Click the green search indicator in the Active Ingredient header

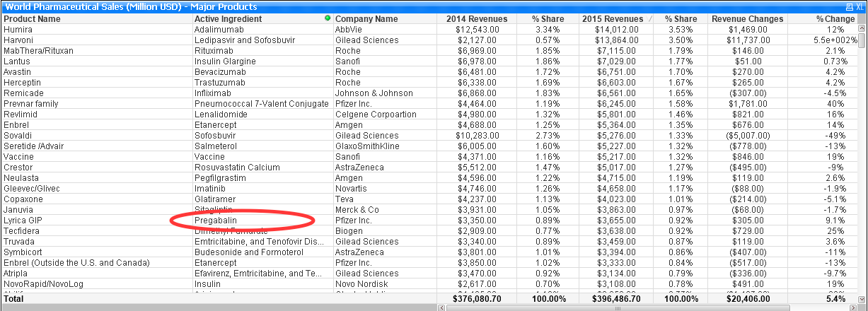coord(327,18)
